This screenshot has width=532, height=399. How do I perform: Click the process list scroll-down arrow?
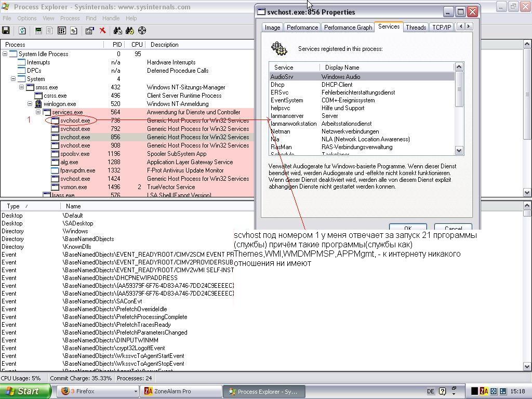(x=527, y=192)
